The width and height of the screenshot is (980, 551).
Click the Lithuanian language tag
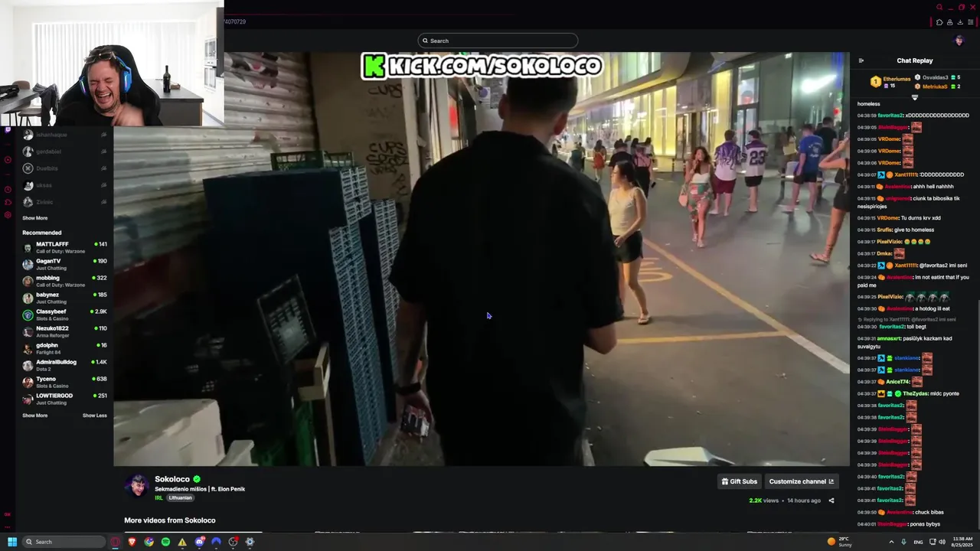(180, 497)
